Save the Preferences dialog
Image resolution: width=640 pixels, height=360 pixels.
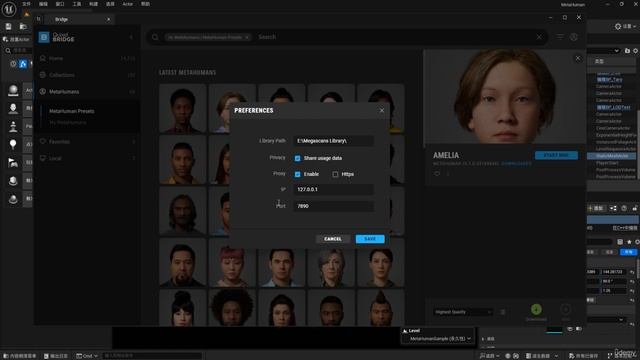370,239
